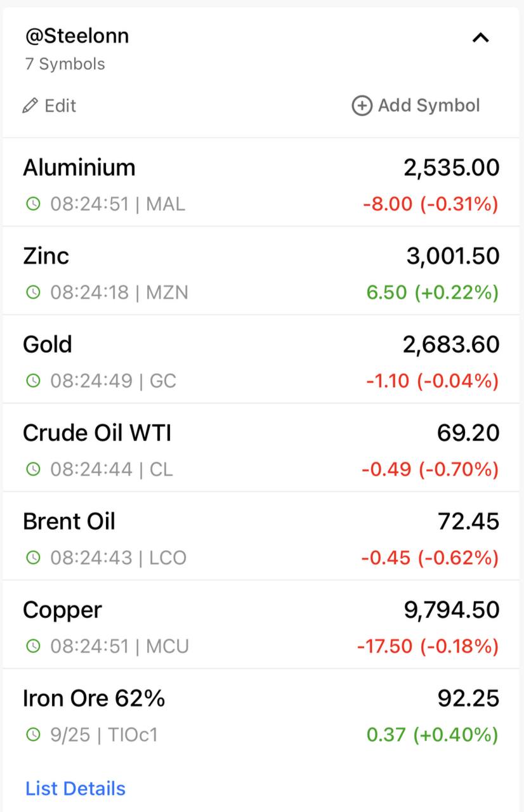Click the clock icon under Brent Oil
524x812 pixels.
click(32, 558)
